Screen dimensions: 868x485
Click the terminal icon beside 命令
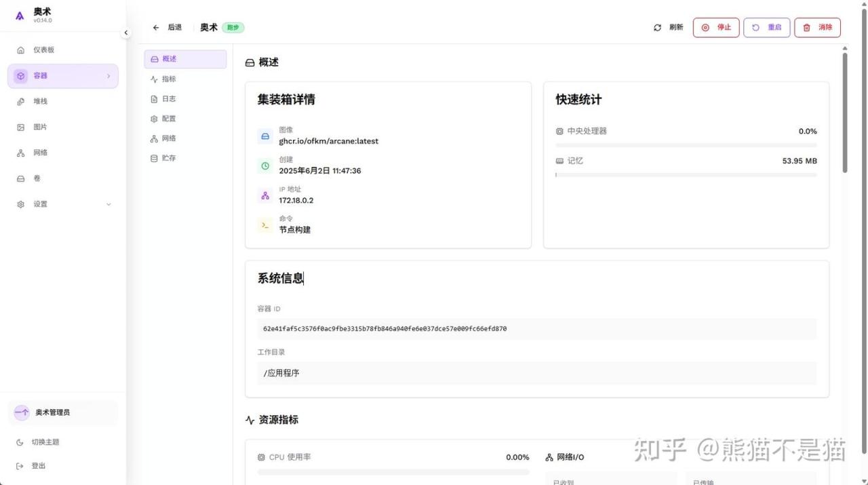pyautogui.click(x=265, y=225)
